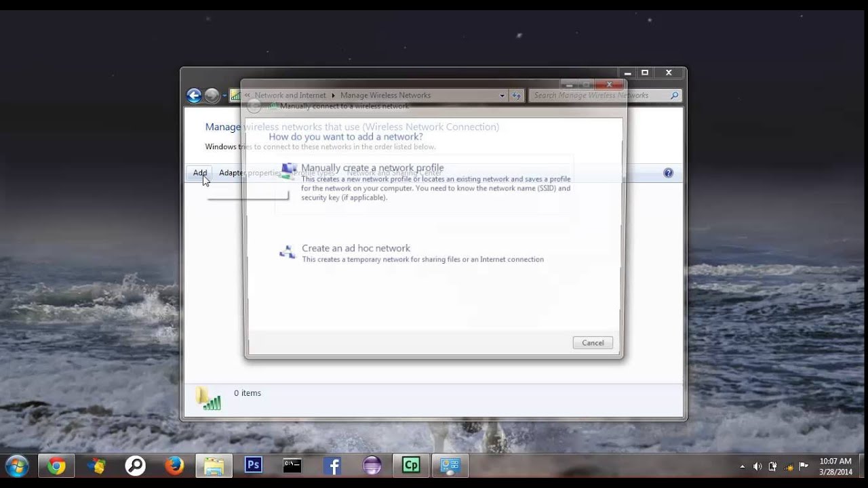Click the grayed Forward arrow button

[212, 96]
